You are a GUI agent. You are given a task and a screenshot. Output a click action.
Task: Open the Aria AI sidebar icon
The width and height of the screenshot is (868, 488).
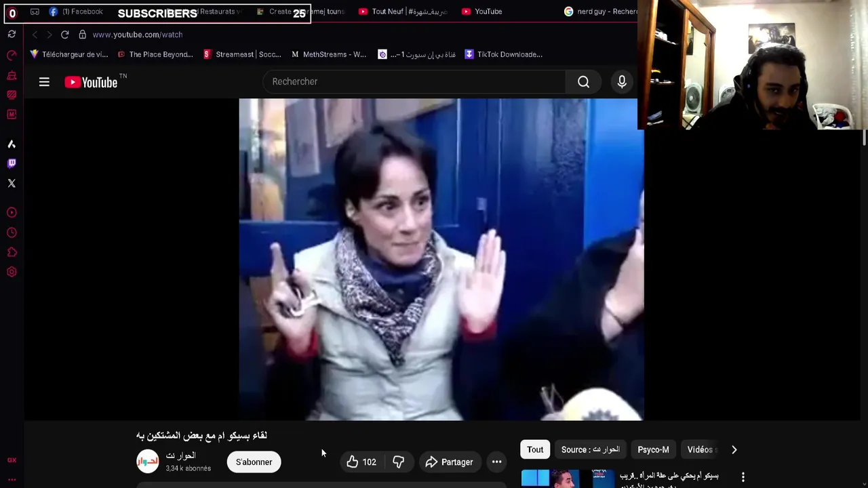coord(12,144)
